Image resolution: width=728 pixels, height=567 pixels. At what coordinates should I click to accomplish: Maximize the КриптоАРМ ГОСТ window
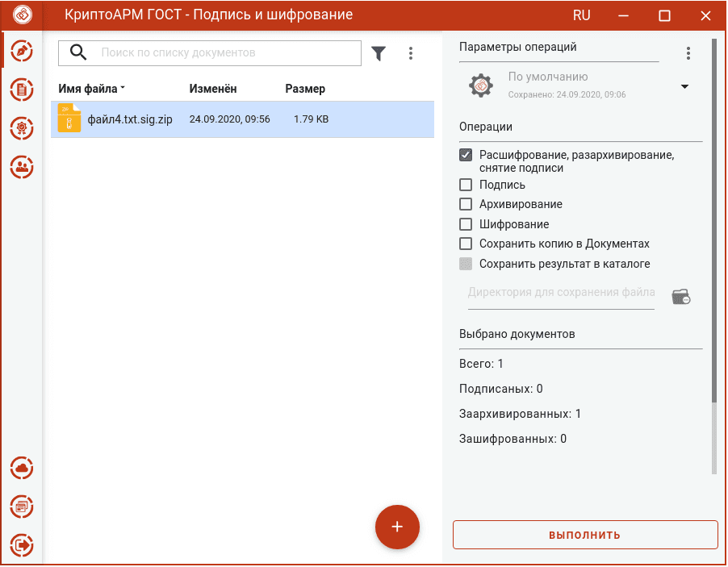pos(664,16)
